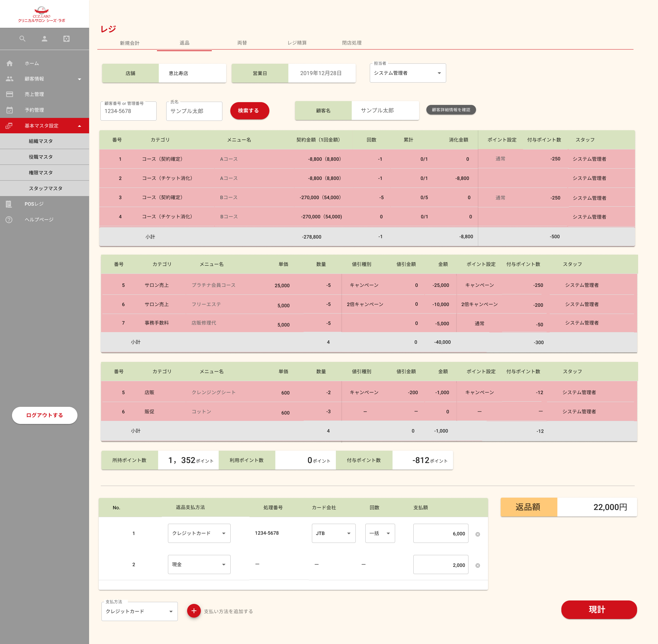This screenshot has width=658, height=644.
Task: Click the reservation calendar icon
Action: pos(10,110)
